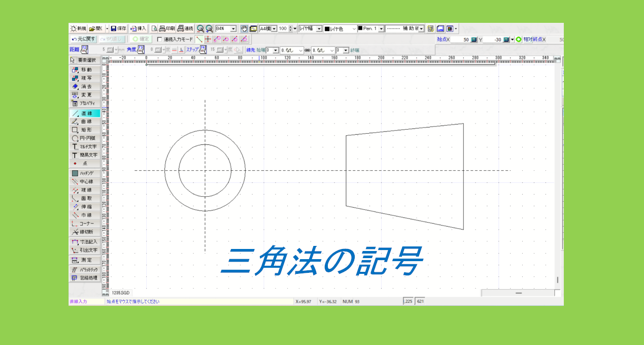Image resolution: width=644 pixels, height=345 pixels.
Task: Toggle the crosshair line input mode icon
Action: point(207,38)
